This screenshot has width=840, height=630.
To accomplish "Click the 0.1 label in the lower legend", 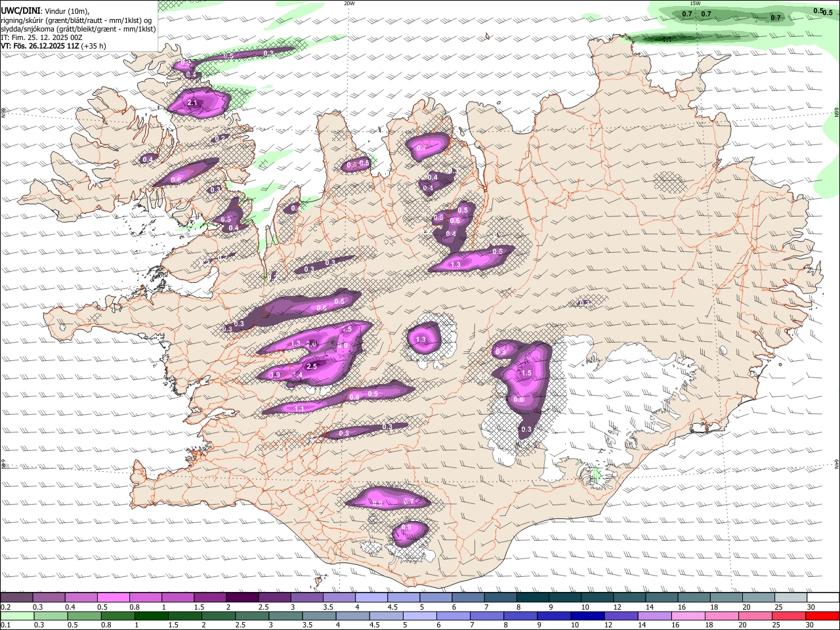I will (6, 625).
